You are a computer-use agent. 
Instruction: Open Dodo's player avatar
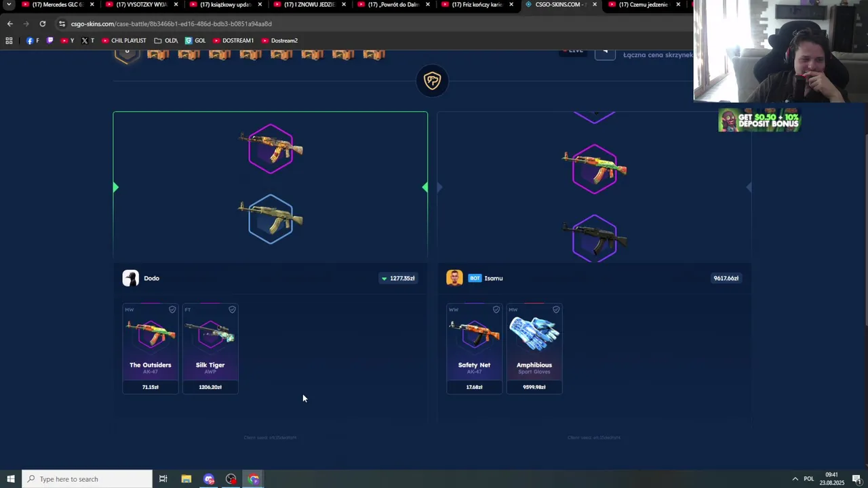[130, 278]
